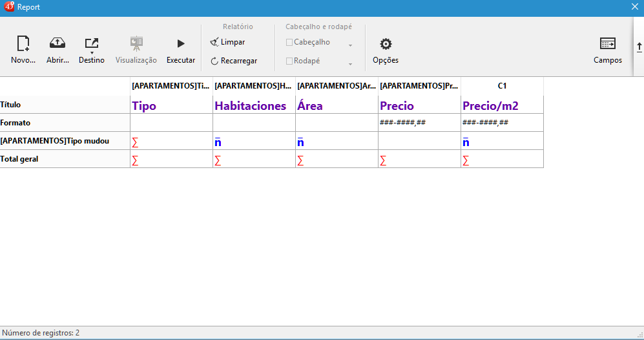
Task: Select the C1 column header
Action: pos(502,86)
